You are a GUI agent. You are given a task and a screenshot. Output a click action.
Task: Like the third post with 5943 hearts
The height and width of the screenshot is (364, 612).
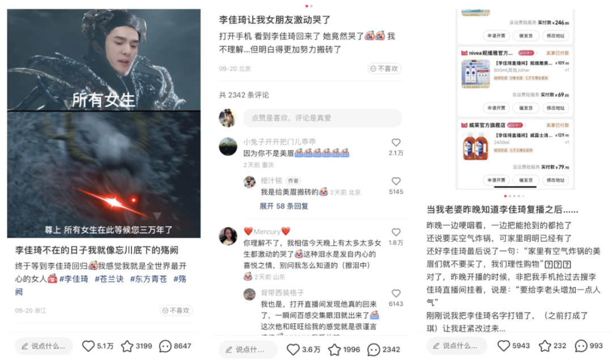pyautogui.click(x=504, y=346)
